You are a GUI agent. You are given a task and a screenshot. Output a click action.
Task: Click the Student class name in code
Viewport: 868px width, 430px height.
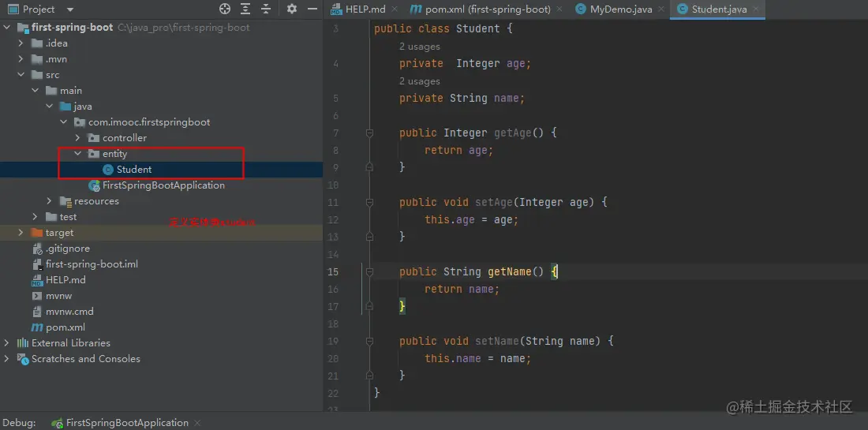[x=477, y=28]
